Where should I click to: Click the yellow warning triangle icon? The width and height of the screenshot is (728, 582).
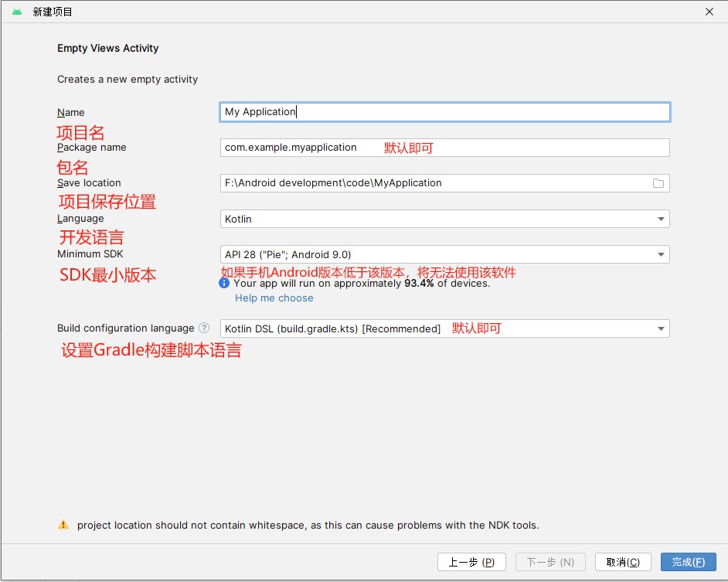pyautogui.click(x=63, y=525)
